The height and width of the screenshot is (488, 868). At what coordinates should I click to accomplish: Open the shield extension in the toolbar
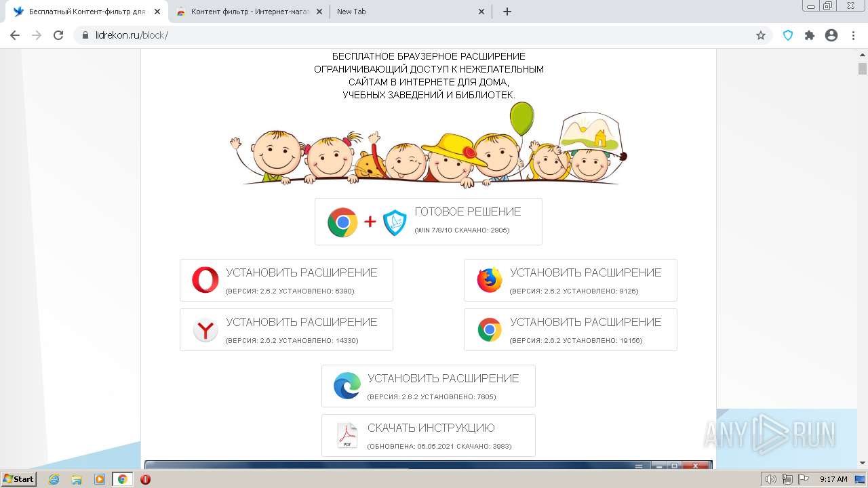coord(788,35)
